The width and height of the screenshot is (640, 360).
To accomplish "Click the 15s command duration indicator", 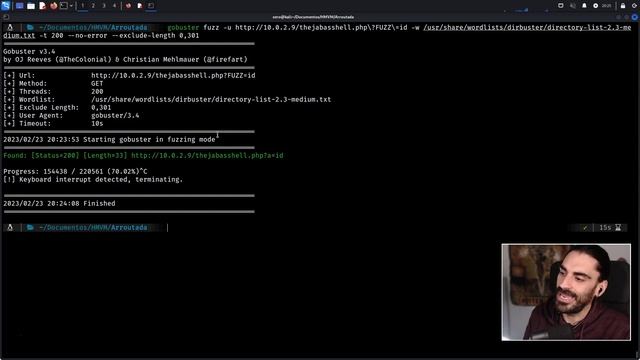I will click(610, 227).
